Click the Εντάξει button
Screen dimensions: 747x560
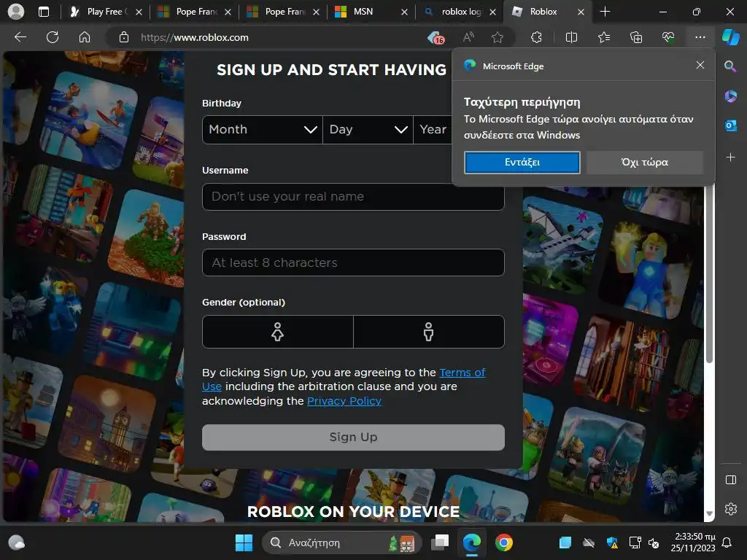(x=522, y=163)
